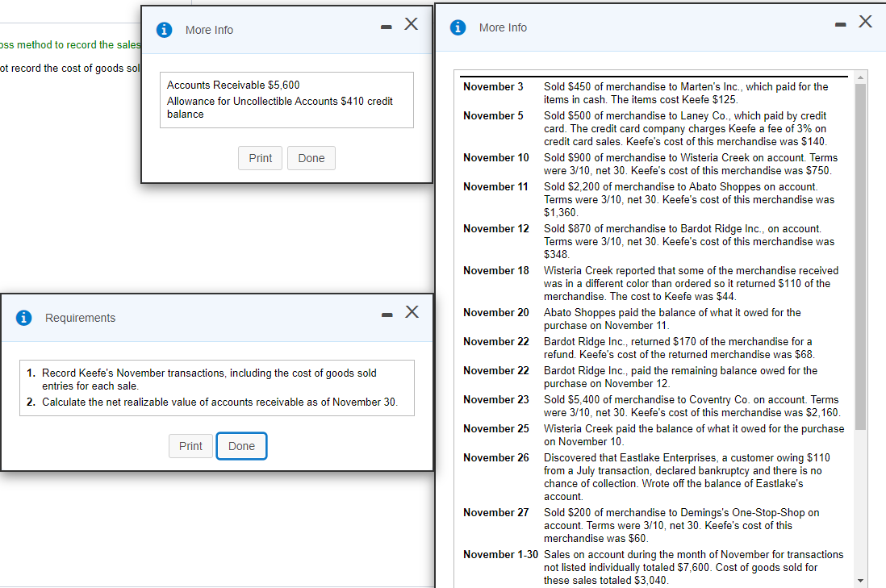Click requirement 2 about net realizable value
Screen dimensions: 886x588
[218, 401]
